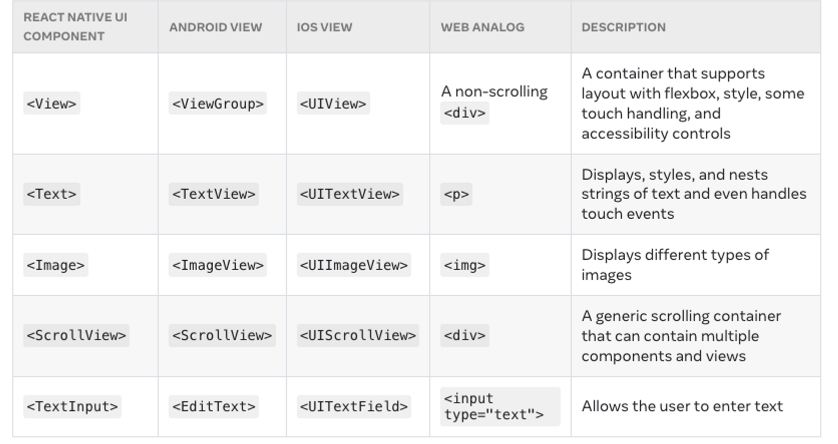Click the <ViewGroup> Android view tag
Image resolution: width=838 pixels, height=444 pixels.
[218, 103]
